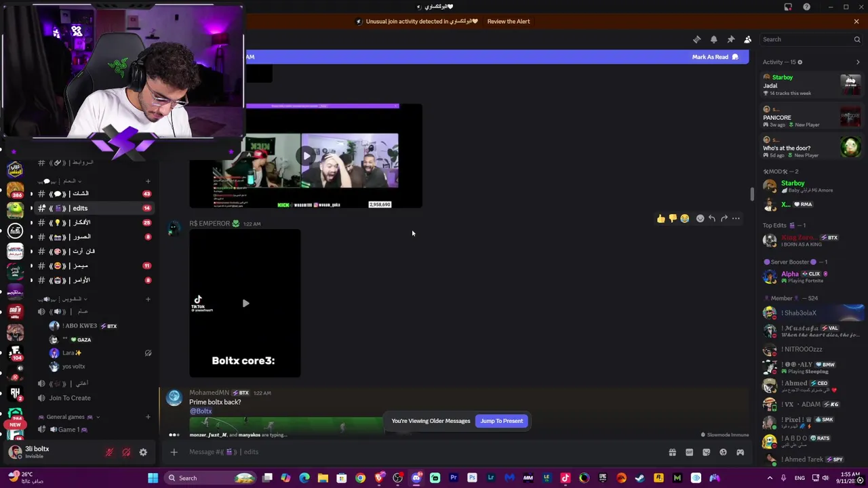Expand threads arrow beside الشات channel

click(x=31, y=194)
